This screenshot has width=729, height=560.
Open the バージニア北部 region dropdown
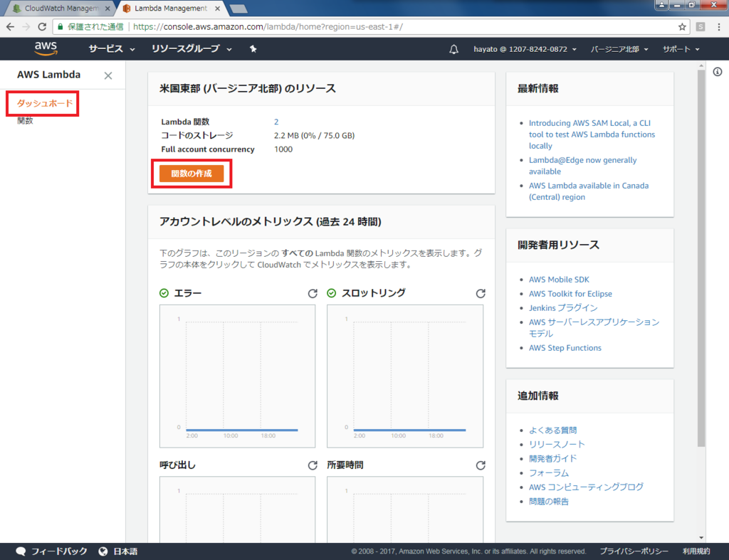(x=619, y=49)
